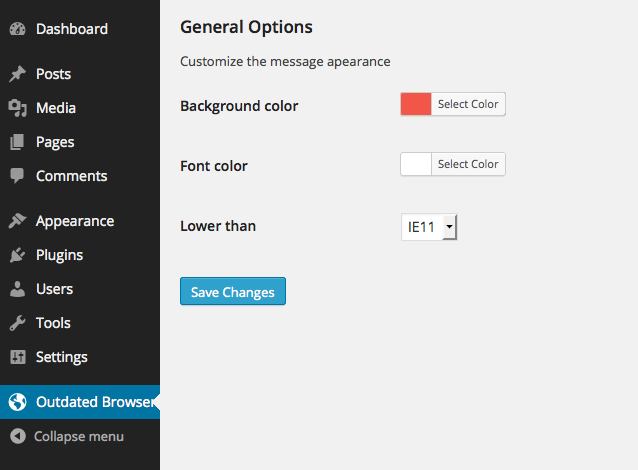Click the Pages icon in sidebar
Image resolution: width=638 pixels, height=470 pixels.
(x=17, y=142)
